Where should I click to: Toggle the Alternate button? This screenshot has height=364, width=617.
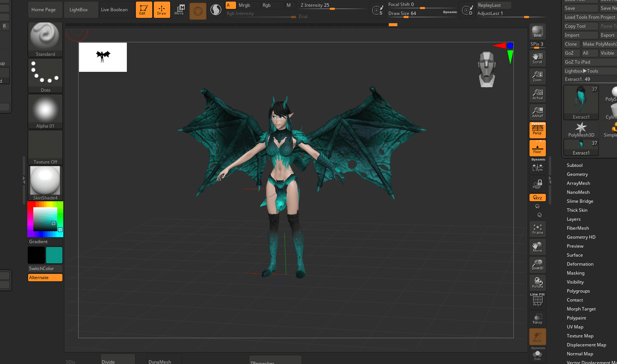coord(45,278)
